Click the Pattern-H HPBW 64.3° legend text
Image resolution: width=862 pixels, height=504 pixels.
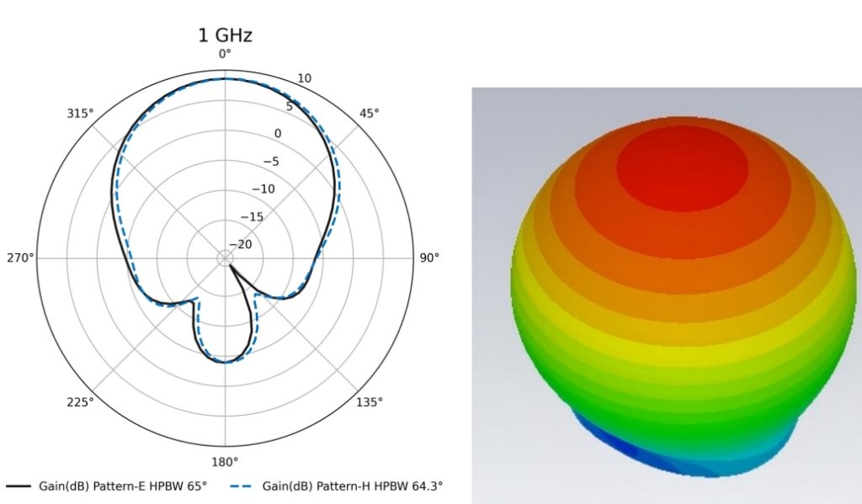point(353,486)
